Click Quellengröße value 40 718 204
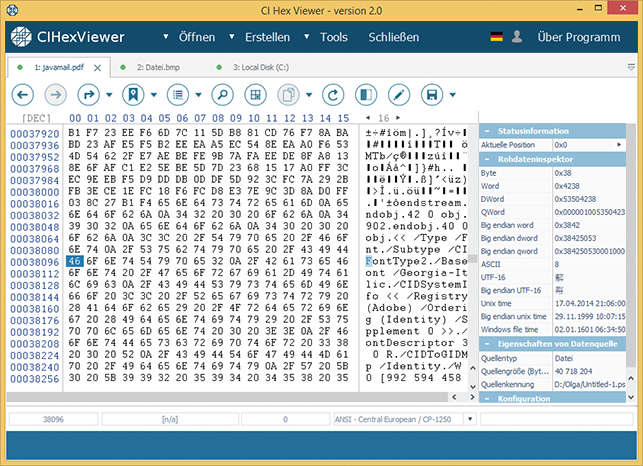The width and height of the screenshot is (643, 466). click(573, 371)
